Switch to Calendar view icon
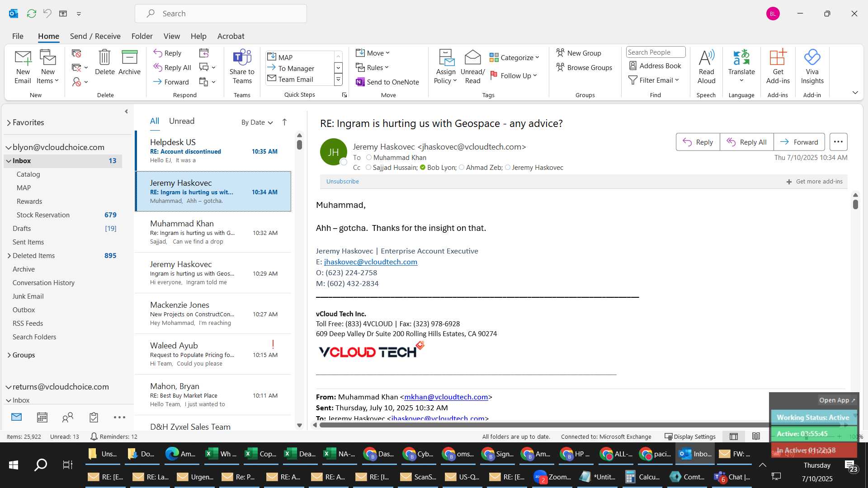Viewport: 868px width, 488px height. point(42,418)
